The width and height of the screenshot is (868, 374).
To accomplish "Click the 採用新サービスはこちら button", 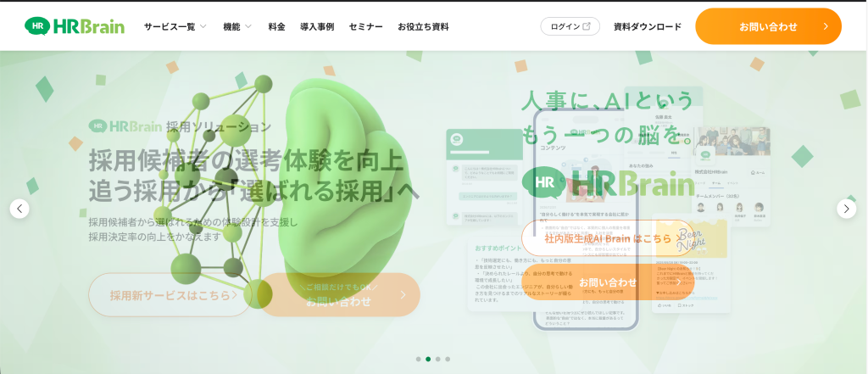I will [170, 295].
